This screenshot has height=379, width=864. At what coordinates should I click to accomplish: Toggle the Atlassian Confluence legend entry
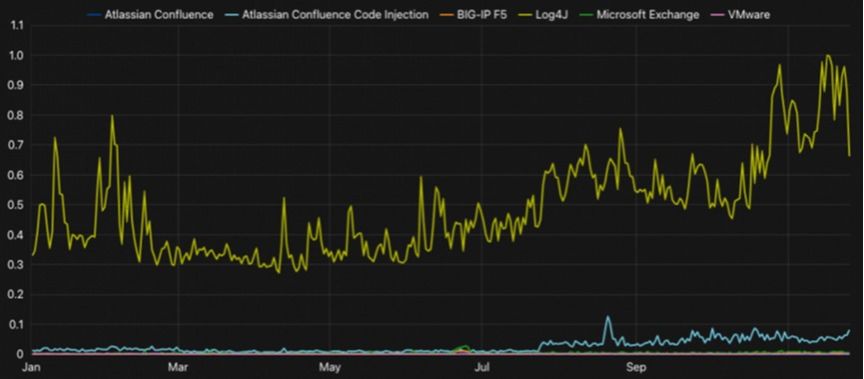click(159, 14)
